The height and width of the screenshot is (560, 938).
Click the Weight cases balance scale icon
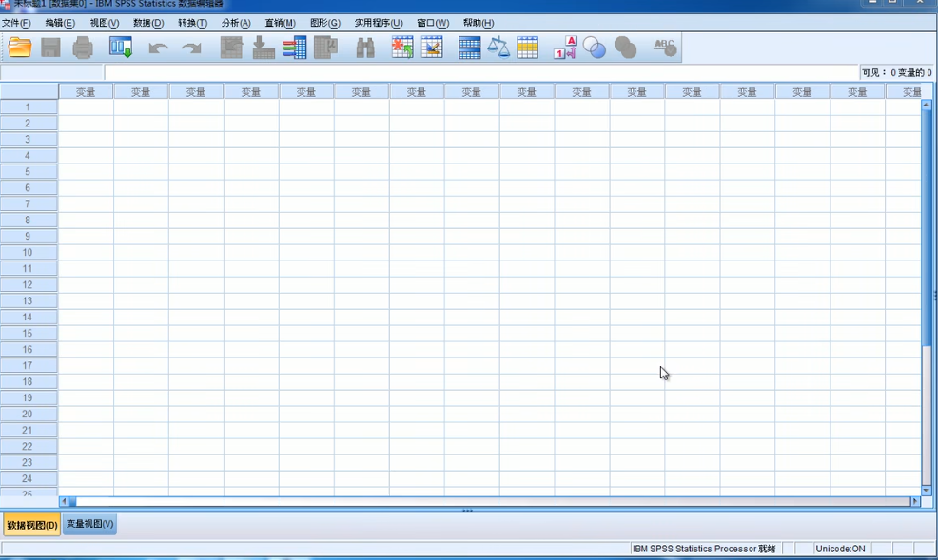[498, 48]
